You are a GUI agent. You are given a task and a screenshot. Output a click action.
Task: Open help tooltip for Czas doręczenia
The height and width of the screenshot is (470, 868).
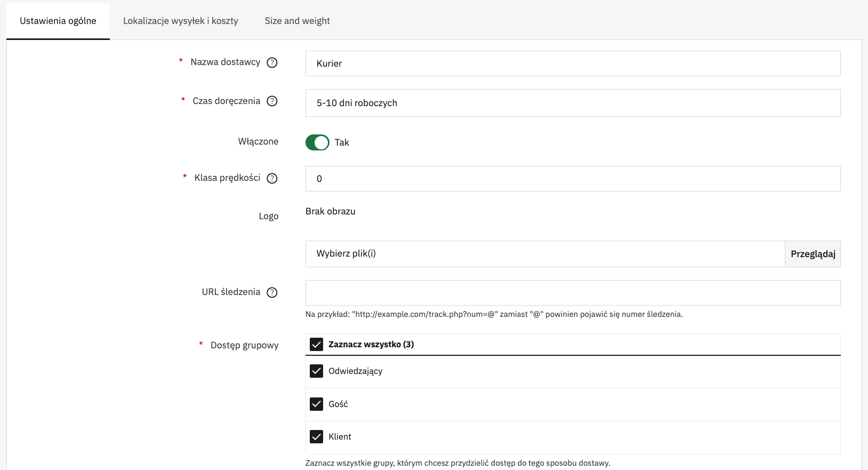click(x=272, y=101)
